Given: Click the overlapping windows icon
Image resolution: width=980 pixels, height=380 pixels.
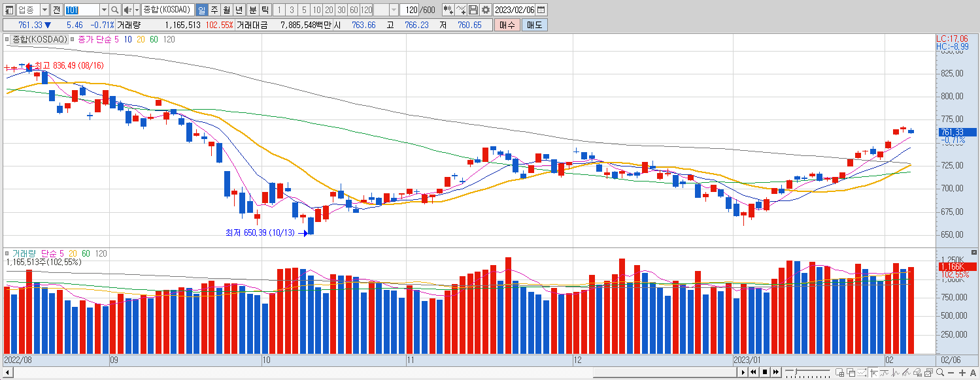Looking at the screenshot, I should tap(851, 372).
